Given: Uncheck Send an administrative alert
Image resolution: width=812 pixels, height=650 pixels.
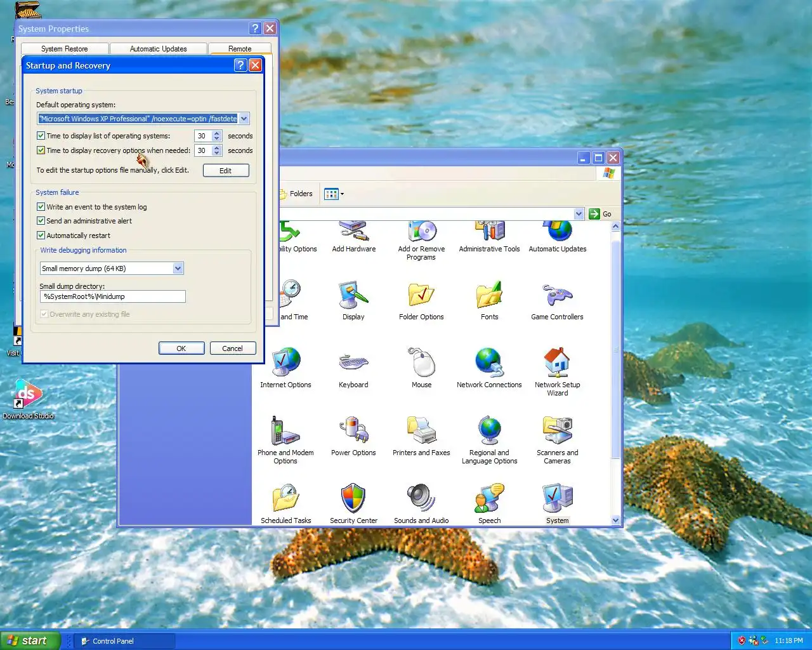Looking at the screenshot, I should (41, 221).
